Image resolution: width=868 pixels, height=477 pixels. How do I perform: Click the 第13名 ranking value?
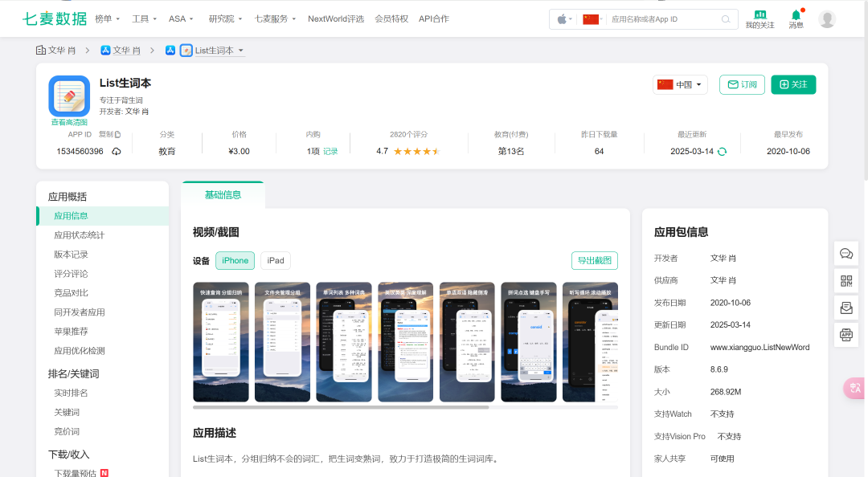coord(511,152)
